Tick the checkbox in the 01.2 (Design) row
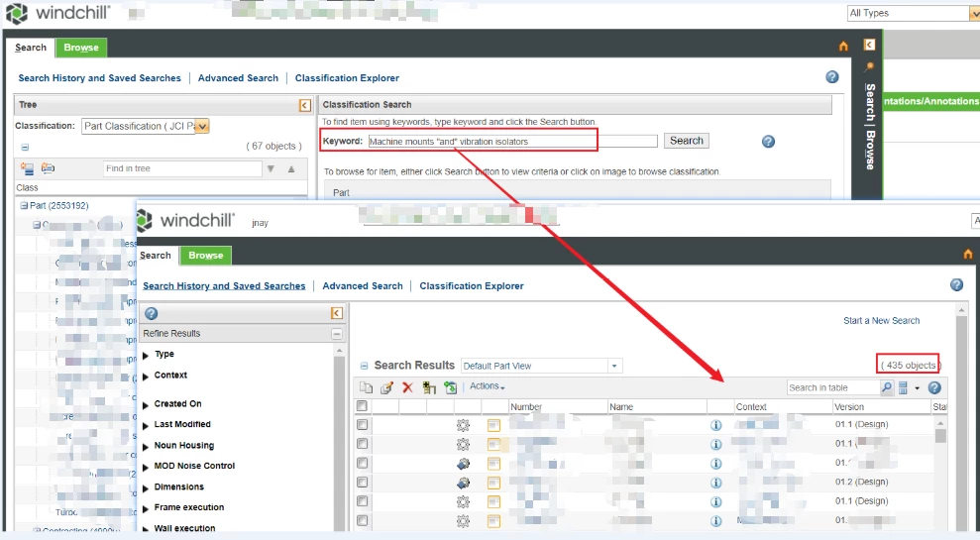 tap(362, 482)
